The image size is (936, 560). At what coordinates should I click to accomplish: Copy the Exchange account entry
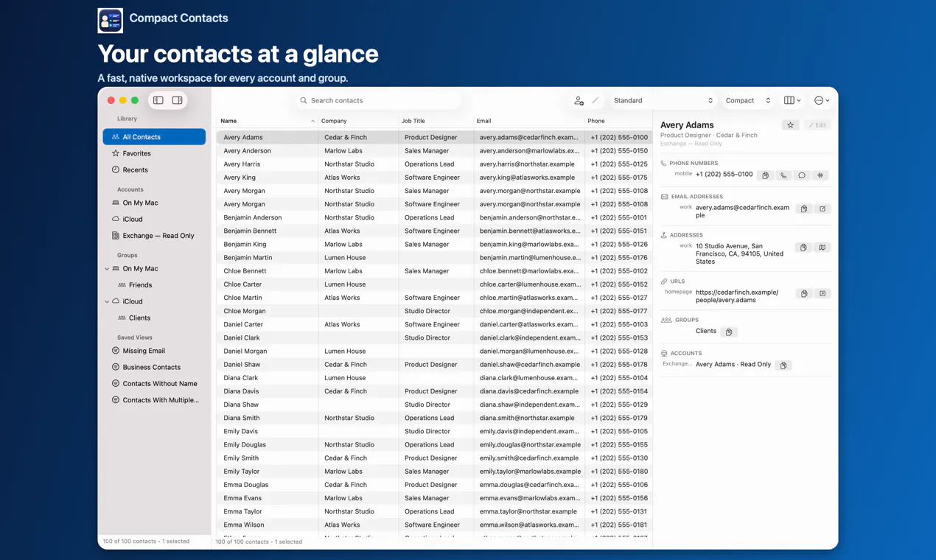point(783,365)
